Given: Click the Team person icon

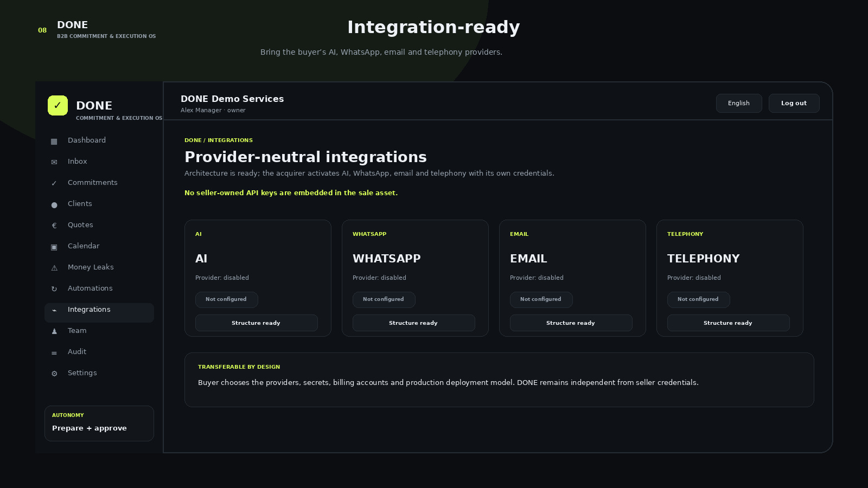Looking at the screenshot, I should tap(54, 331).
